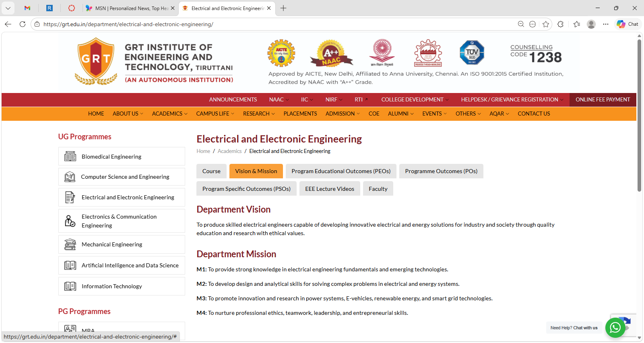
Task: Click the WhatsApp chat icon
Action: pyautogui.click(x=615, y=328)
